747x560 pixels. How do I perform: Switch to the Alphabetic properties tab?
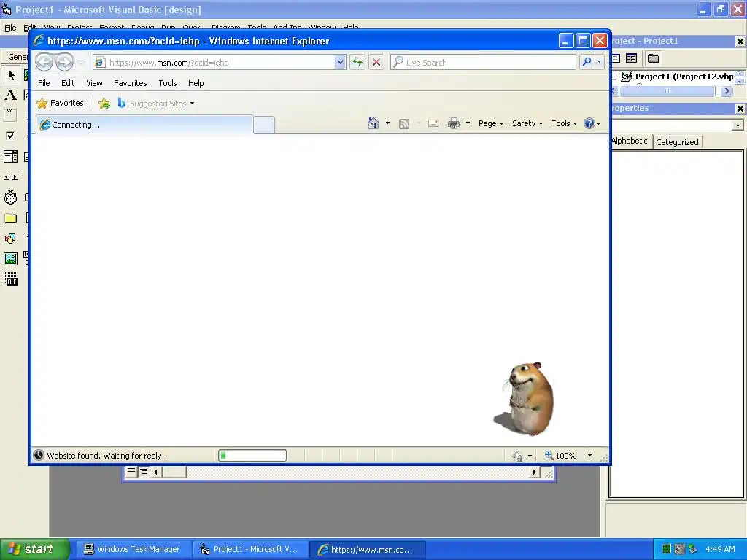click(630, 141)
